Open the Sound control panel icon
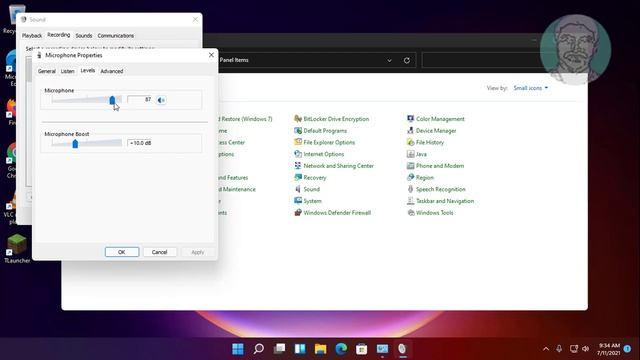This screenshot has width=640, height=360. coord(298,189)
